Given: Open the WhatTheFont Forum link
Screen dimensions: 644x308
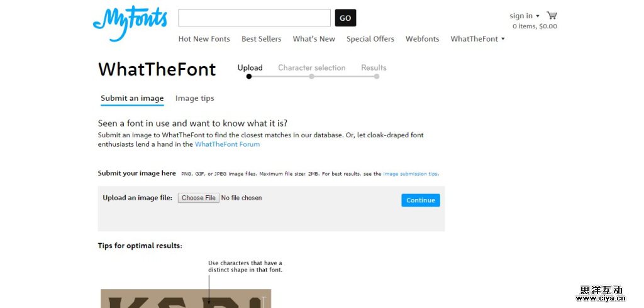Looking at the screenshot, I should tap(227, 144).
